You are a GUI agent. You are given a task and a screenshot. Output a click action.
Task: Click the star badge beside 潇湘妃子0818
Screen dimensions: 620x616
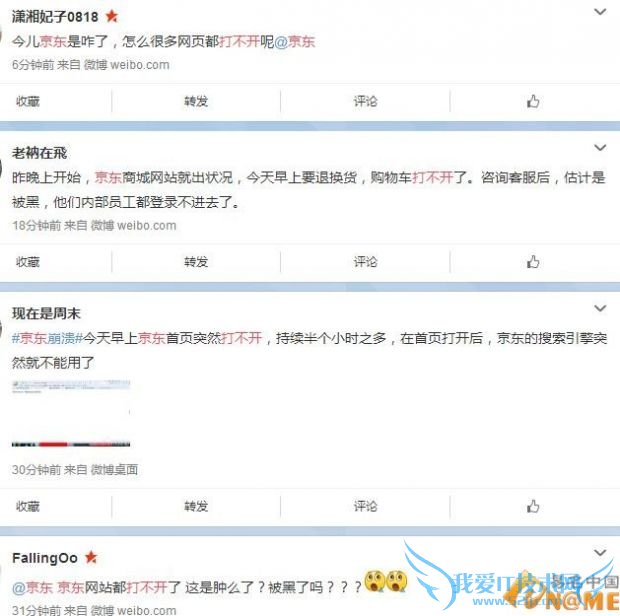coord(112,16)
